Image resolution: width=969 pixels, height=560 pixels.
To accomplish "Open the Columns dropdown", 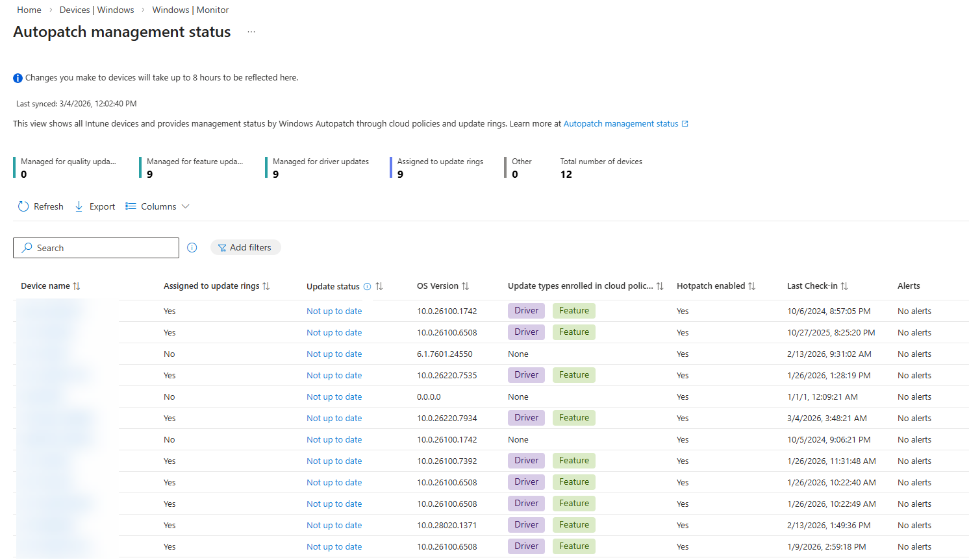I will (x=158, y=206).
